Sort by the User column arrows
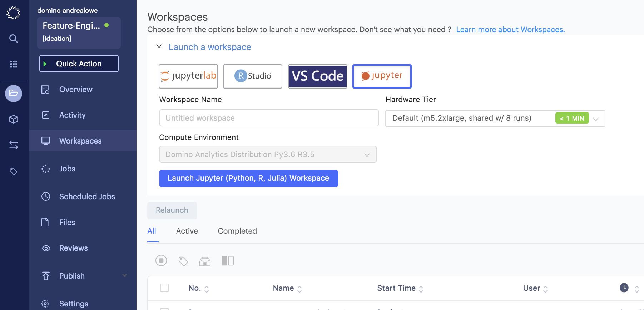The height and width of the screenshot is (310, 644). point(545,289)
